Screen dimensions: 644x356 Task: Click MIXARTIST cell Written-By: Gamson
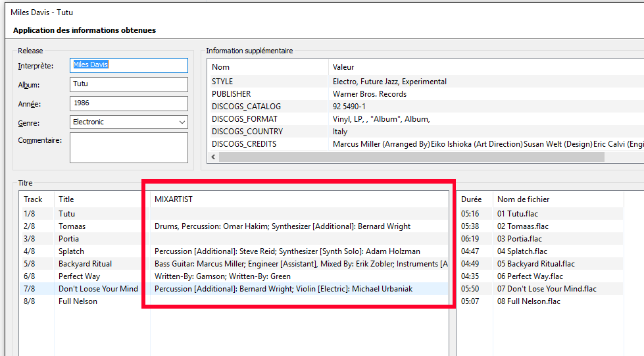point(222,276)
